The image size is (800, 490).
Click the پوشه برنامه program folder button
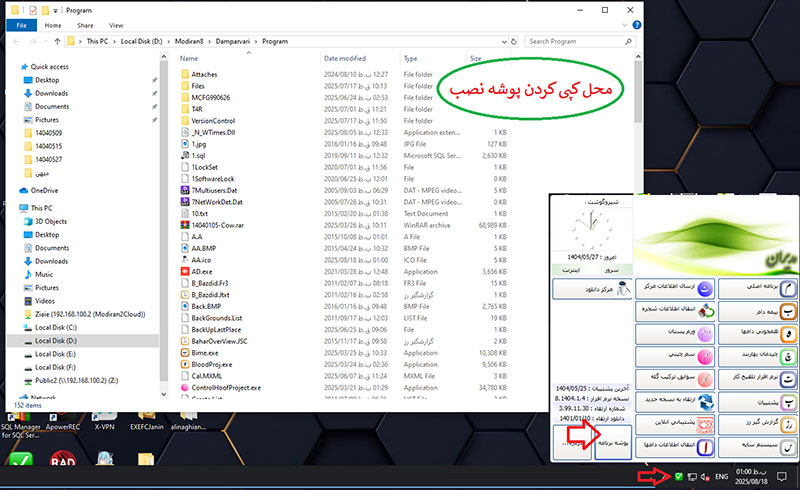tap(612, 439)
